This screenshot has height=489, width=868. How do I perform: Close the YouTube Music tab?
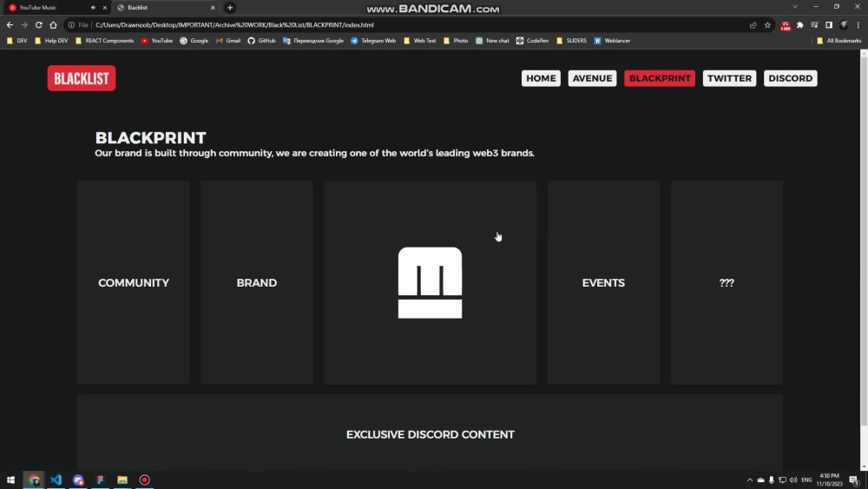pos(105,8)
